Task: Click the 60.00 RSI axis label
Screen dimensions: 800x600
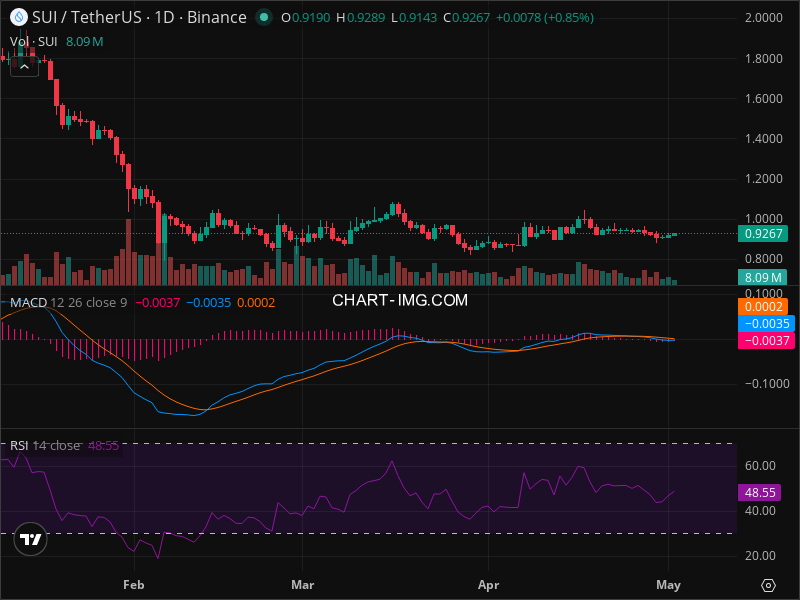Action: pos(760,466)
